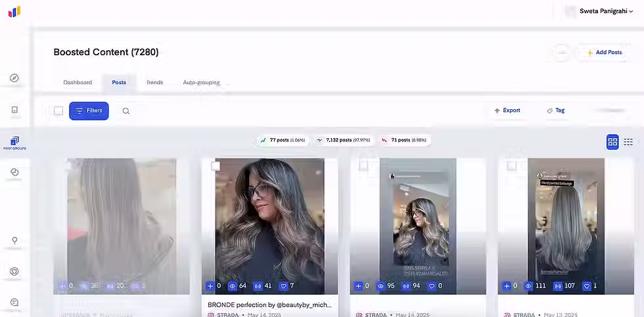Open the chat bubble sidebar icon

pyautogui.click(x=14, y=302)
